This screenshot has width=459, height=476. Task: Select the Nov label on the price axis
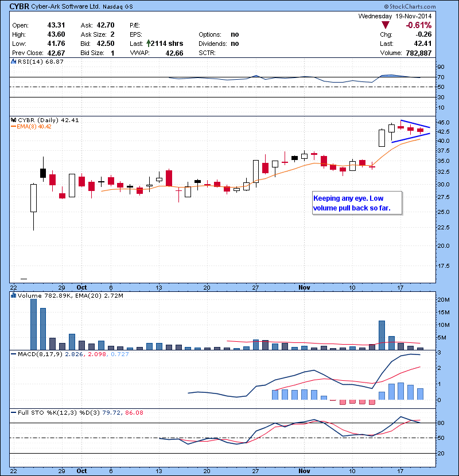click(305, 287)
